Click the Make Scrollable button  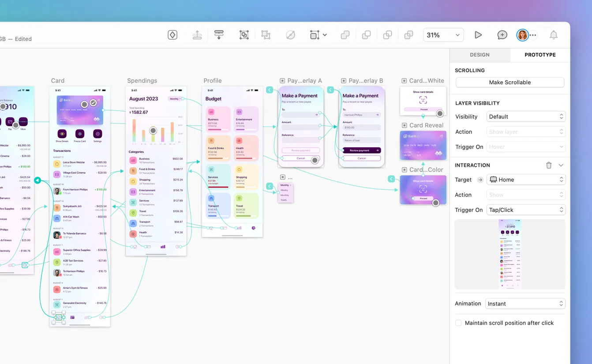[x=510, y=82]
